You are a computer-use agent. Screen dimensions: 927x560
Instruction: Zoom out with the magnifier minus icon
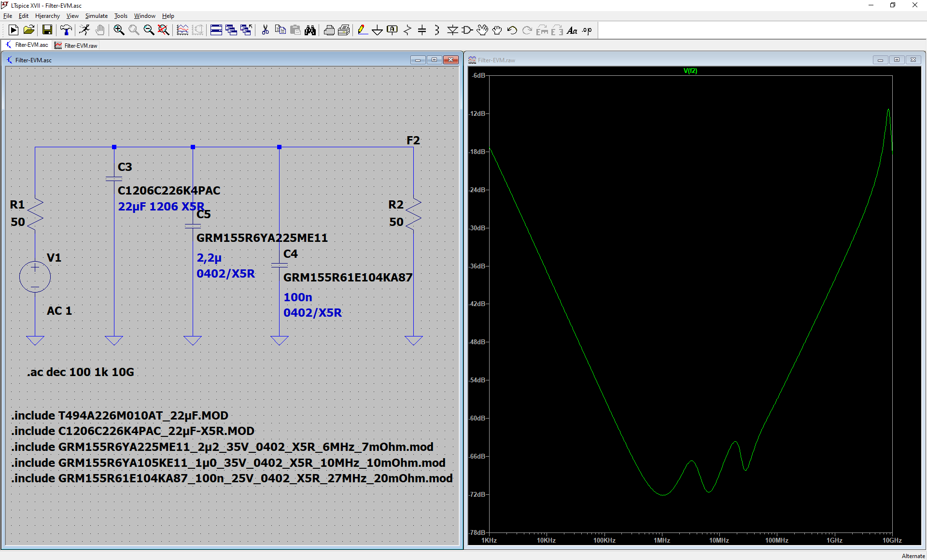click(149, 30)
